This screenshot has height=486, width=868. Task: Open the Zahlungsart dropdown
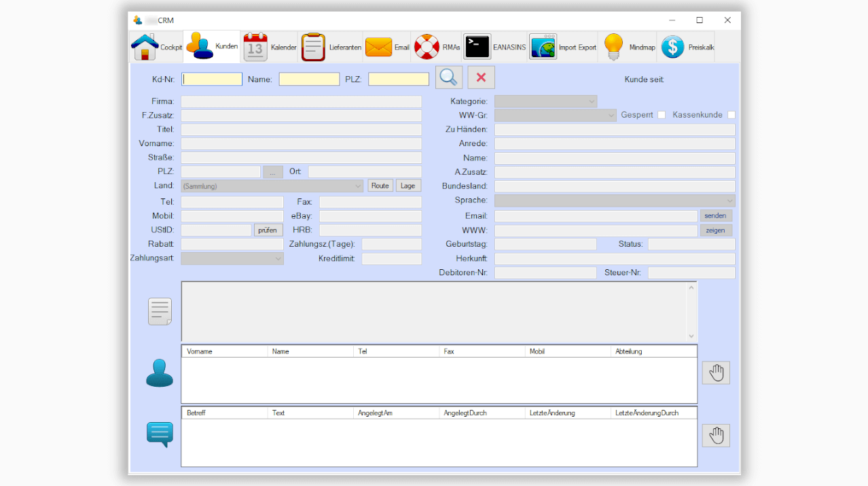coord(232,259)
